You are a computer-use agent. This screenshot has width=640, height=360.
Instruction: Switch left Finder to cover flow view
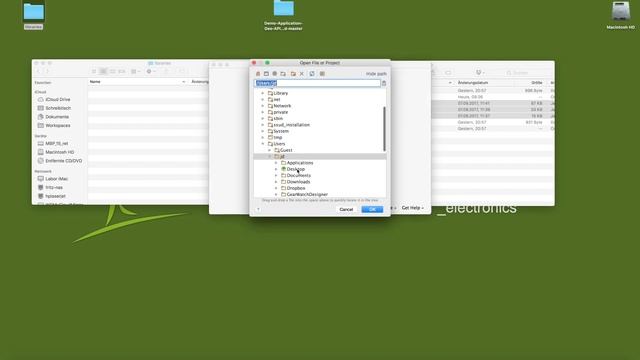tap(122, 71)
